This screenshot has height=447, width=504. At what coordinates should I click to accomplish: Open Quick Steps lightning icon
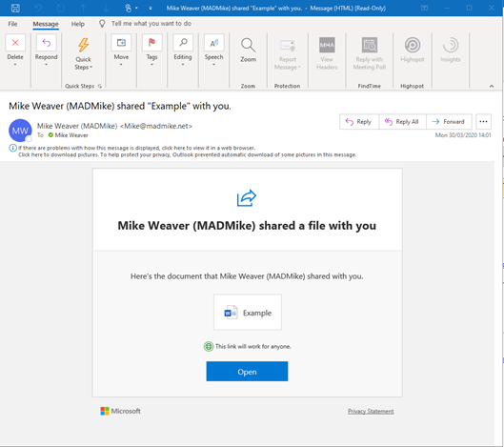(x=83, y=45)
